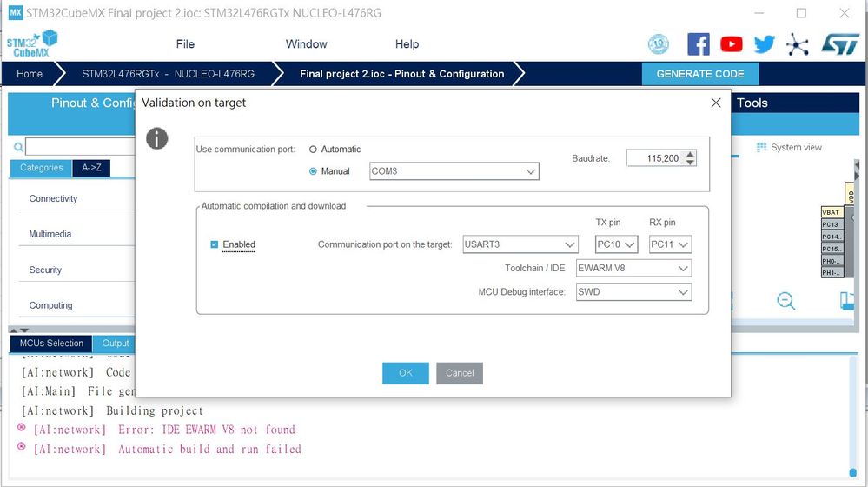
Task: Click the System view grid icon
Action: point(761,147)
